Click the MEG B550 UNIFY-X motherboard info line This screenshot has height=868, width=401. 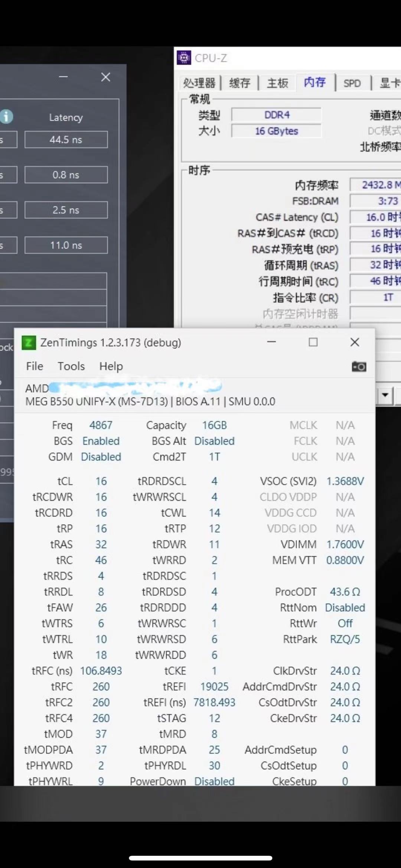(150, 402)
